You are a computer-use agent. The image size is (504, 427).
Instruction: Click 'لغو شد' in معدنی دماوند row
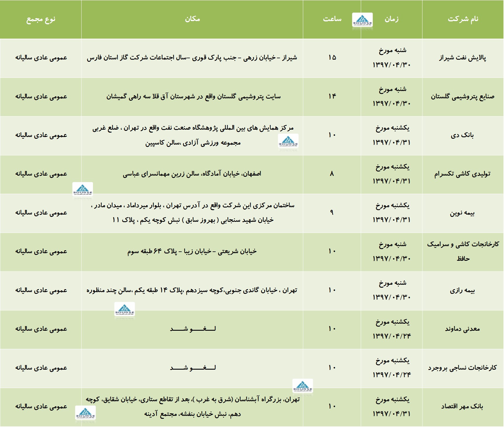pos(193,329)
